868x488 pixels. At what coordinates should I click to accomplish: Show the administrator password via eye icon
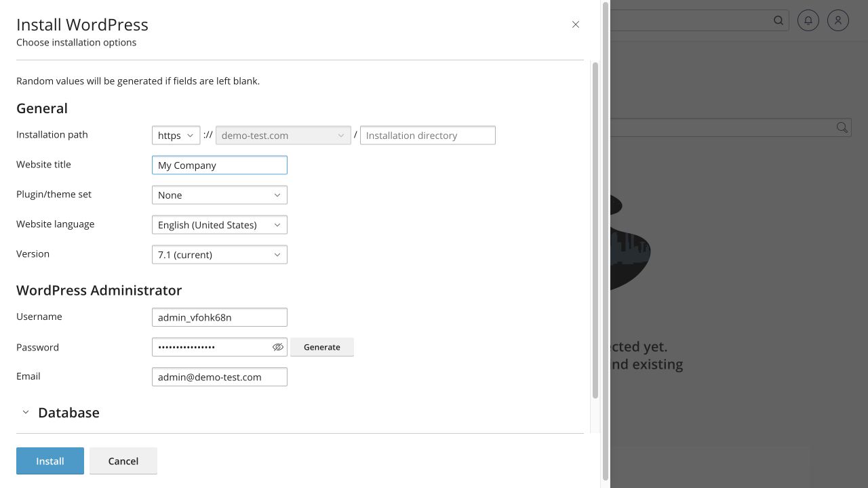277,347
